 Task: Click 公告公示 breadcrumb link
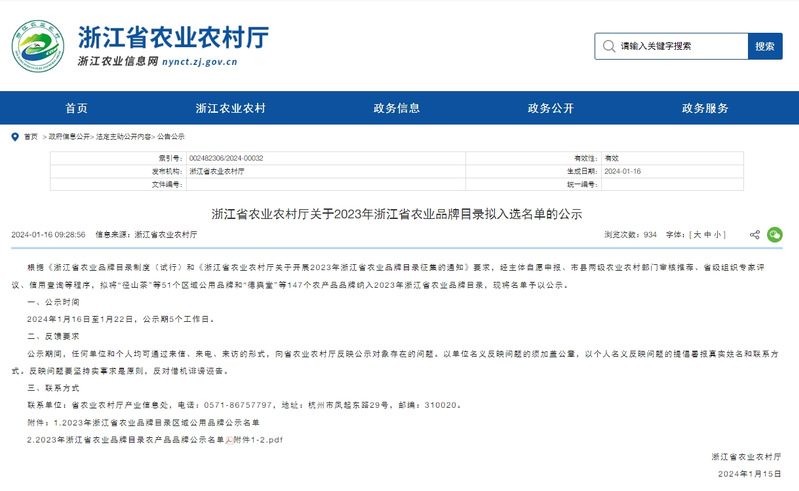171,137
